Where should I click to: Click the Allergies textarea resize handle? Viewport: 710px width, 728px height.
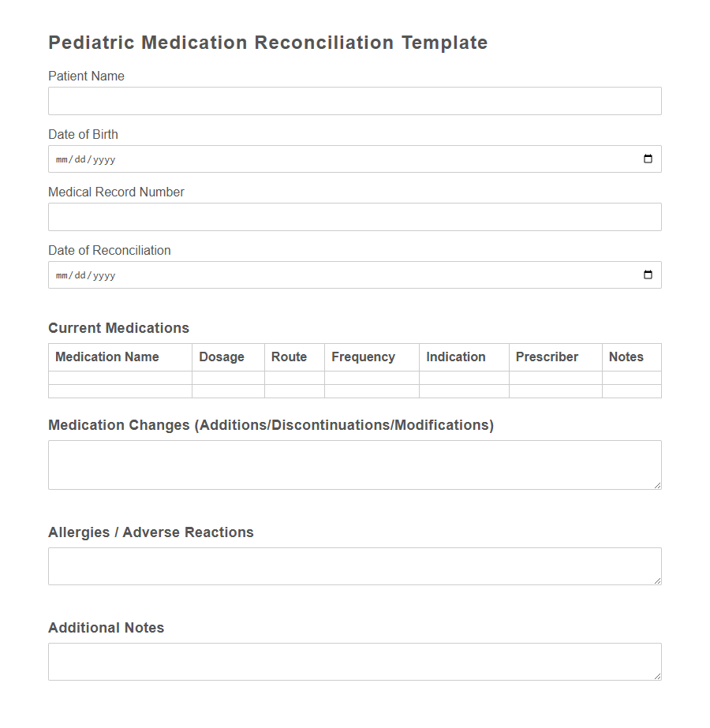pyautogui.click(x=657, y=581)
